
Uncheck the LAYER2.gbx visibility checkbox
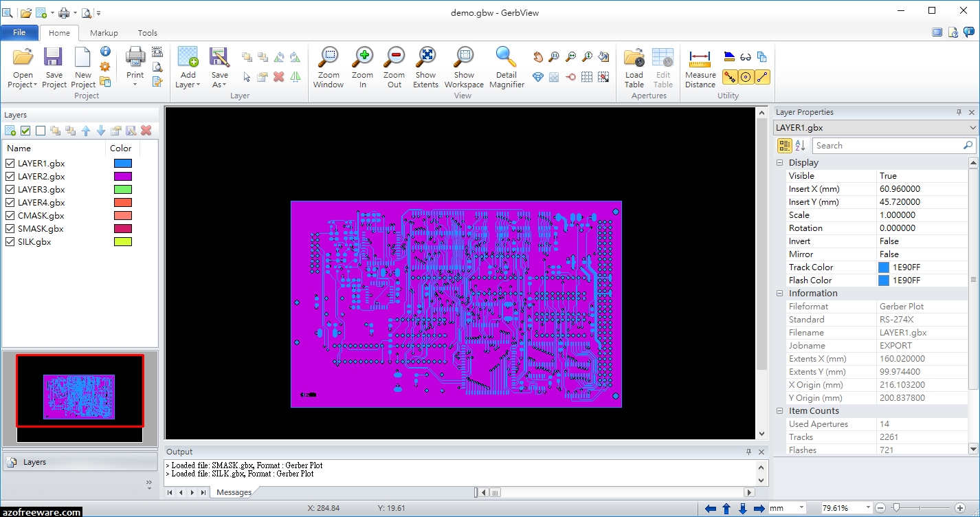pyautogui.click(x=10, y=176)
